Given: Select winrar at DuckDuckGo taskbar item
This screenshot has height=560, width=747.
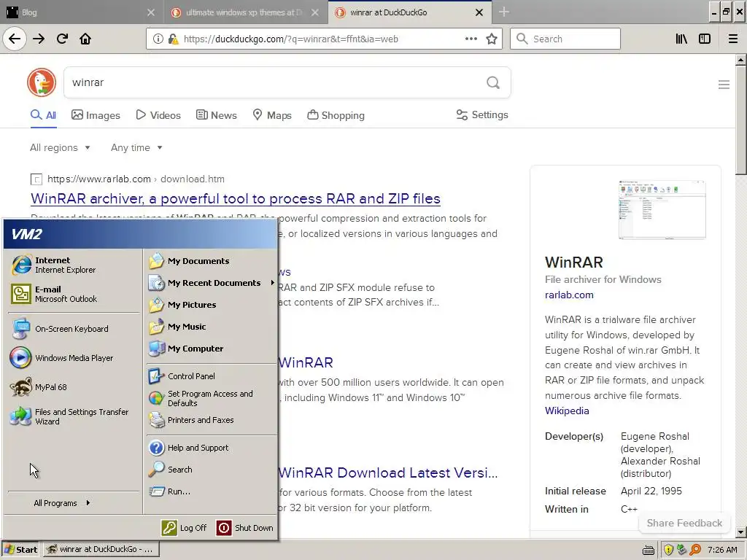Looking at the screenshot, I should pos(101,550).
